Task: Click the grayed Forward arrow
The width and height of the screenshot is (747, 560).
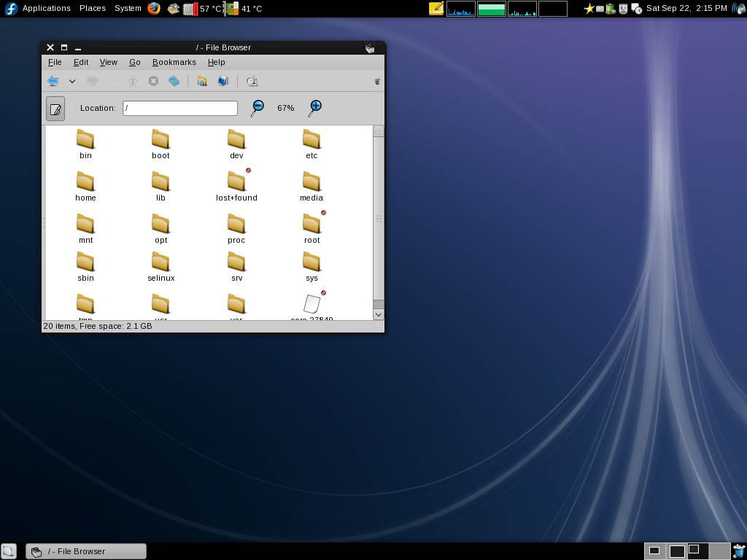Action: click(x=92, y=82)
